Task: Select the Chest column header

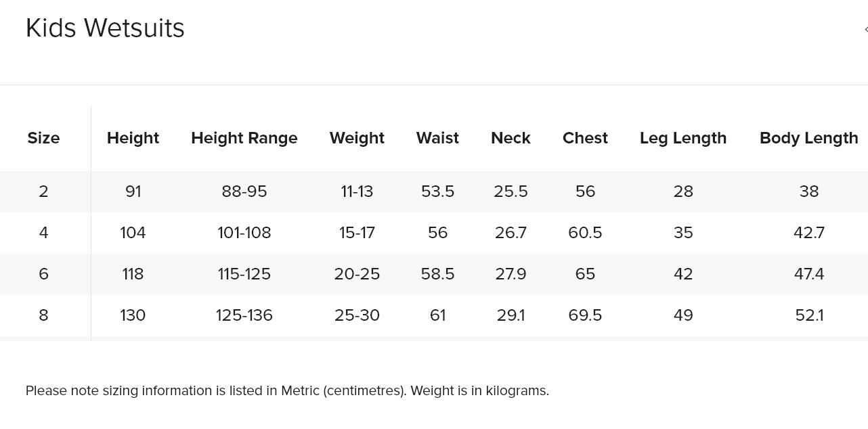Action: pyautogui.click(x=585, y=138)
